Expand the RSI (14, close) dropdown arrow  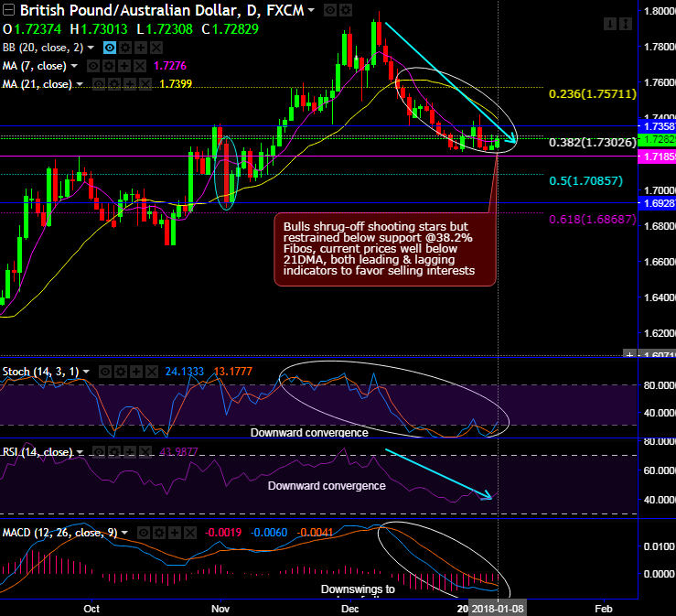pos(80,452)
